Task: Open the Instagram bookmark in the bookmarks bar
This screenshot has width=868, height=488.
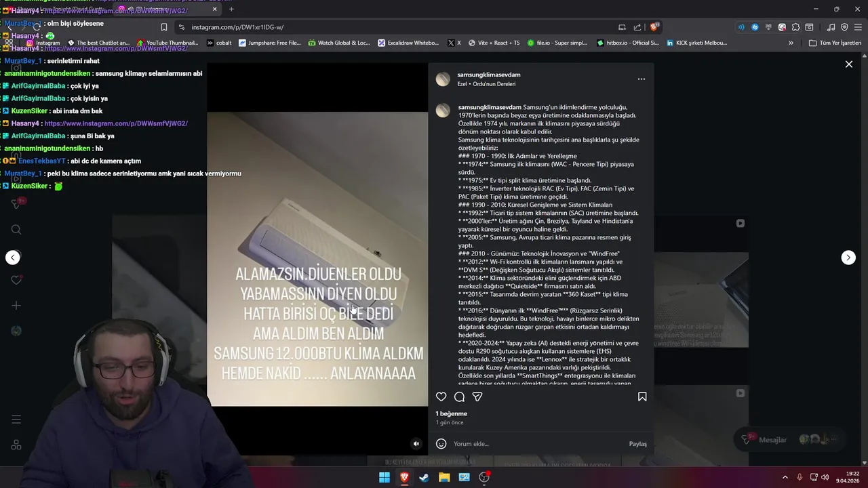Action: (x=43, y=43)
